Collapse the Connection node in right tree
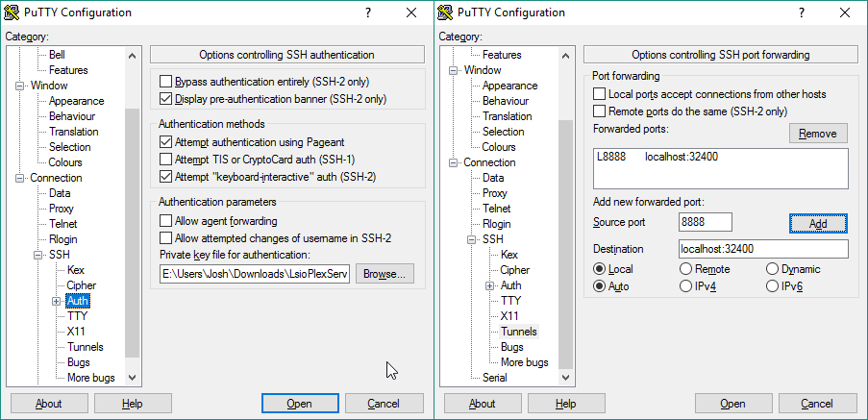The height and width of the screenshot is (420, 868). tap(454, 162)
